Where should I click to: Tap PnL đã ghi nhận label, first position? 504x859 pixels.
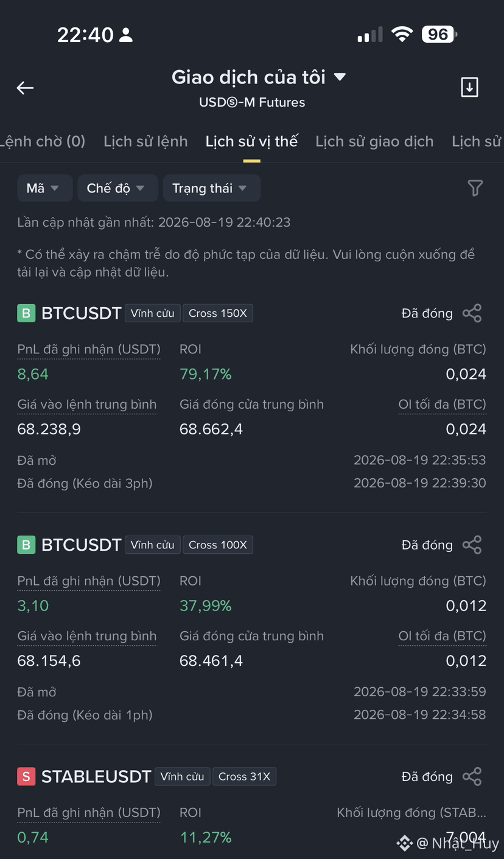click(89, 350)
